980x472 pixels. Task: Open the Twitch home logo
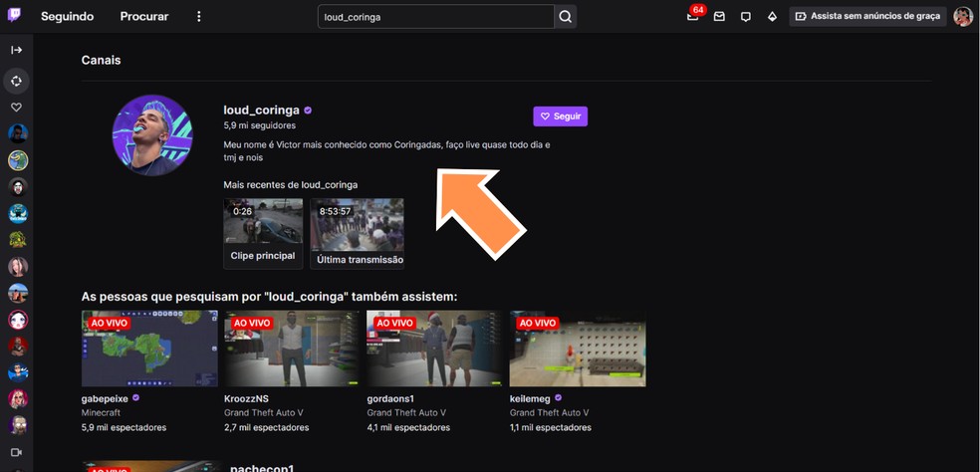pos(14,16)
